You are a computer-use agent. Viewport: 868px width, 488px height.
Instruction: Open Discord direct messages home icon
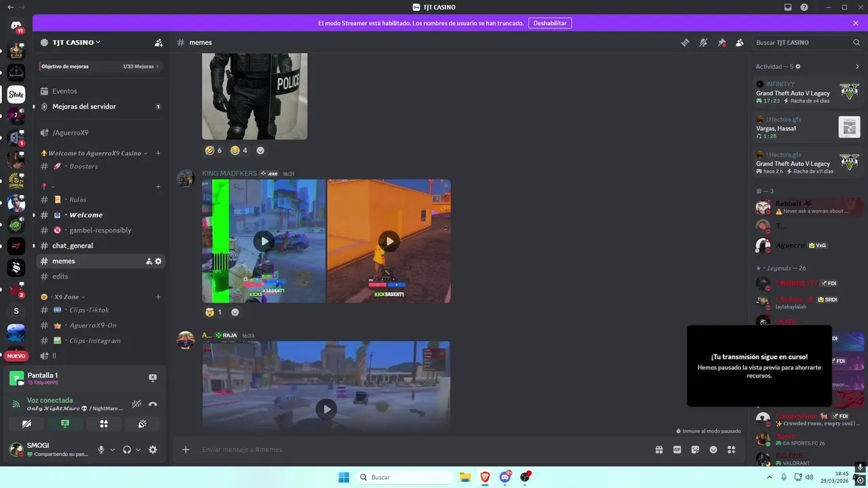coord(16,26)
